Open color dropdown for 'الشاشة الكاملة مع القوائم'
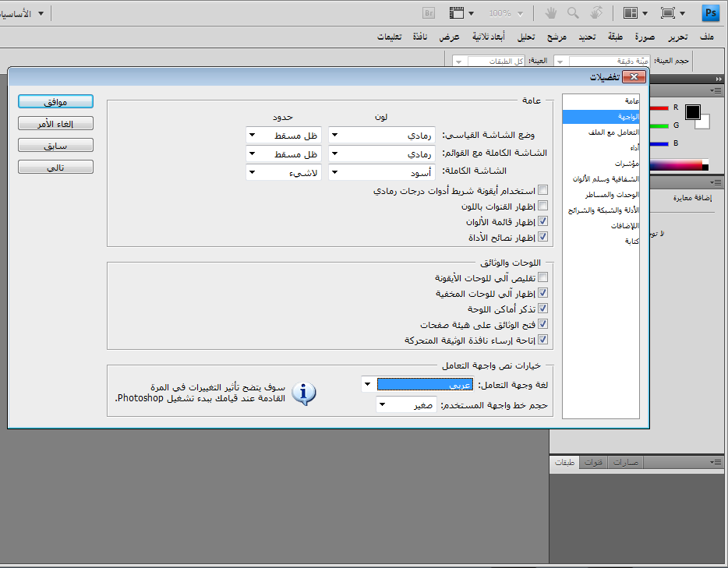This screenshot has width=728, height=568. click(382, 153)
